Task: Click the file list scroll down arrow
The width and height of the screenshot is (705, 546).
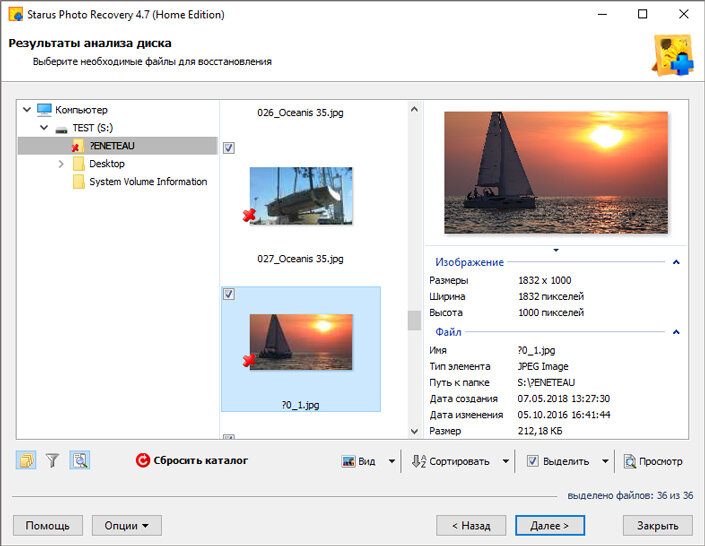Action: tap(414, 431)
